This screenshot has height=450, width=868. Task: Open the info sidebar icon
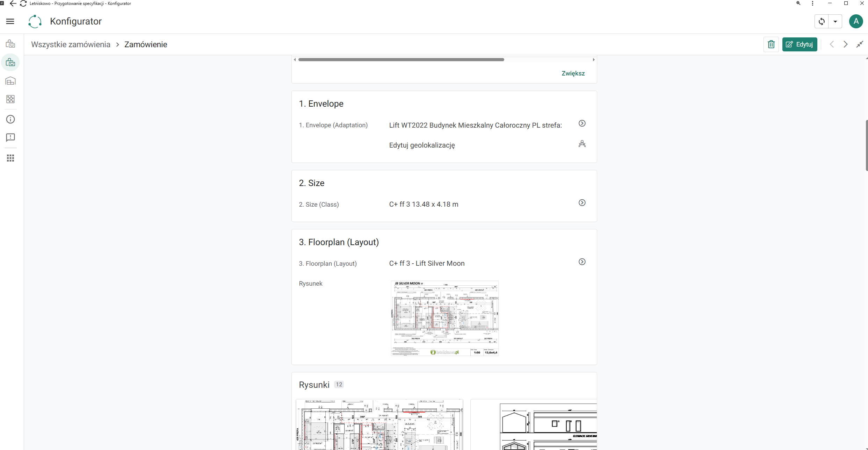click(10, 120)
